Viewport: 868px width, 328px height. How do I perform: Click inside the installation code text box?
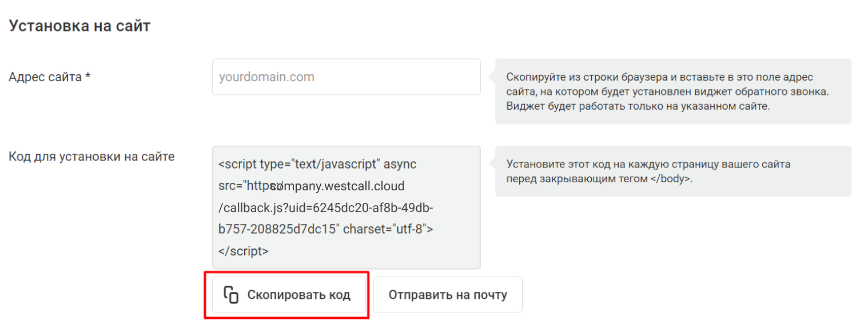pyautogui.click(x=346, y=207)
